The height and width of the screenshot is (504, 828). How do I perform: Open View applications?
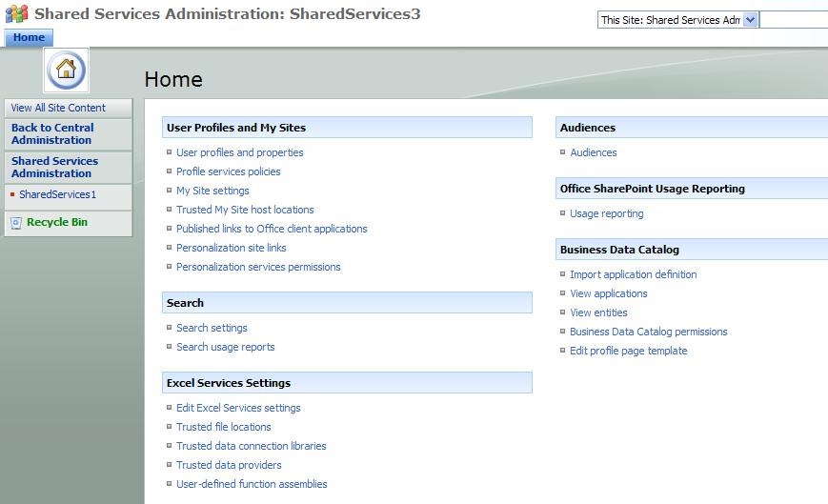pos(608,293)
